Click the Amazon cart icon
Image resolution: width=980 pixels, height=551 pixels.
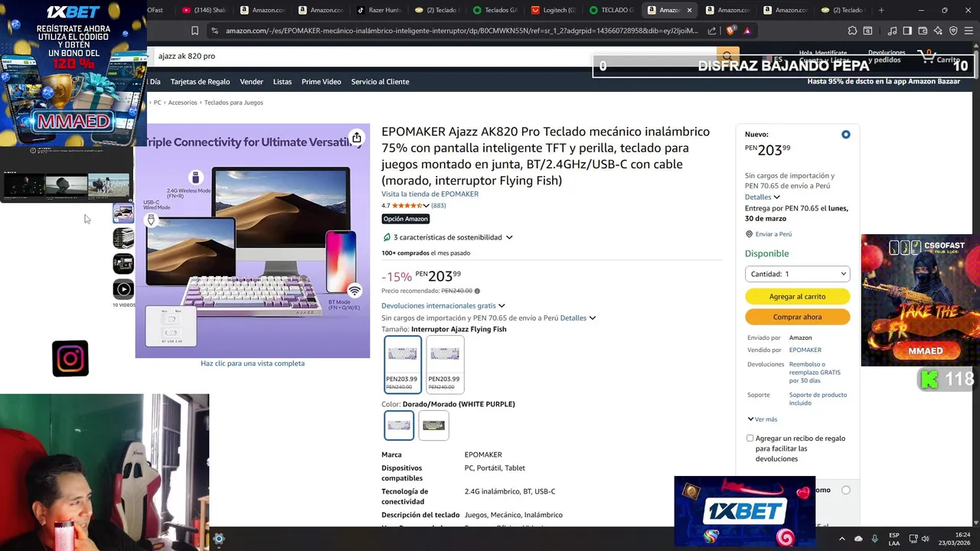[928, 57]
